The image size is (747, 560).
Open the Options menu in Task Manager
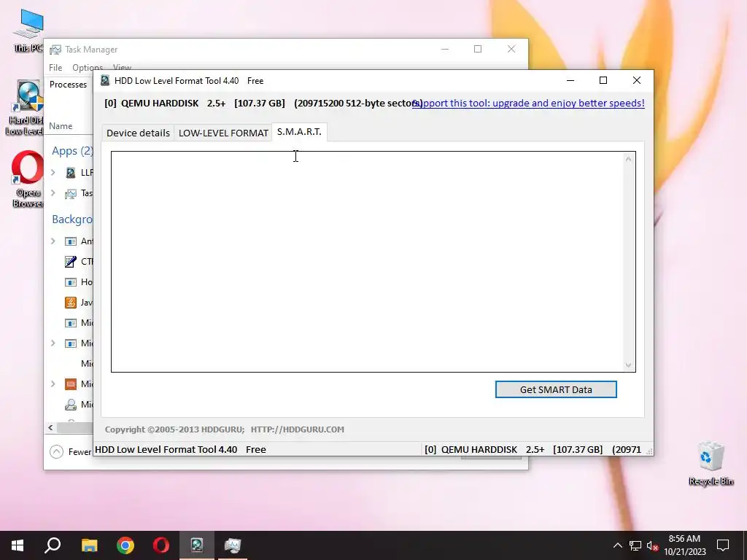88,68
